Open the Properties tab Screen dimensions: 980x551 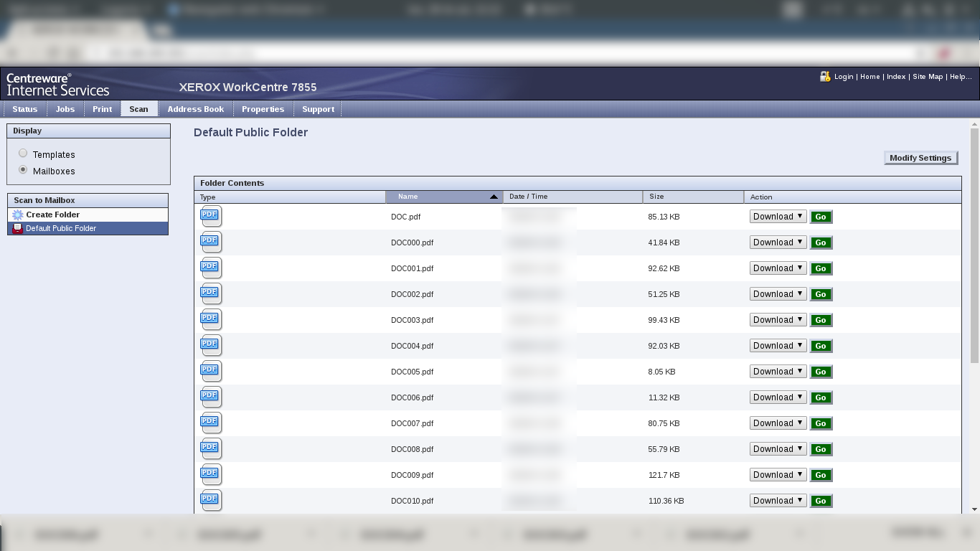pos(263,109)
